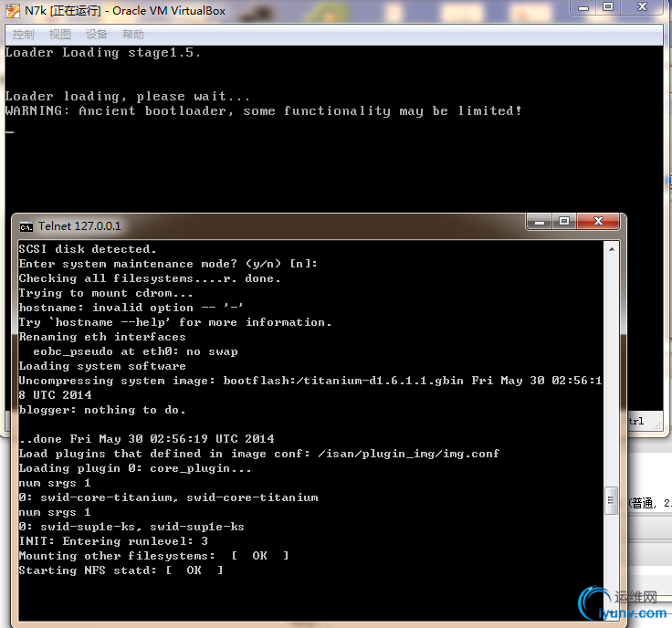
Task: Click the Telnet vertical scrollbar thumb
Action: (611, 500)
